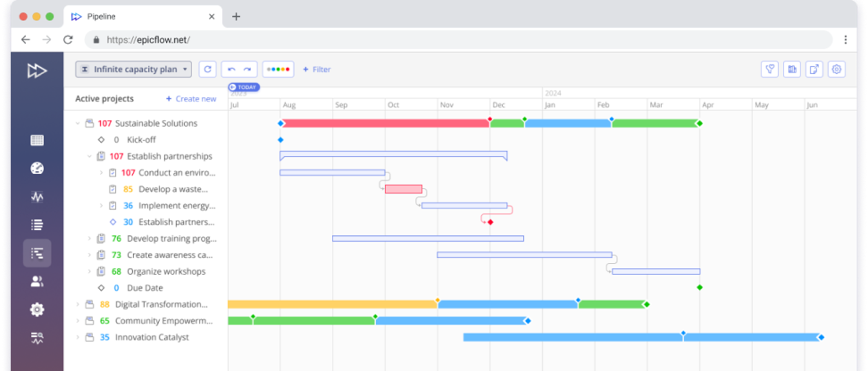Image resolution: width=868 pixels, height=371 pixels.
Task: Select the highlighted Gantt pipeline sidebar icon
Action: point(38,253)
